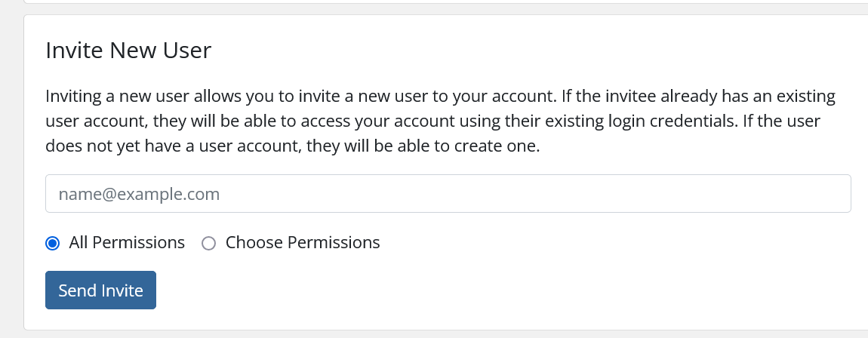Click the Invite New User heading
The image size is (868, 338).
pos(128,51)
